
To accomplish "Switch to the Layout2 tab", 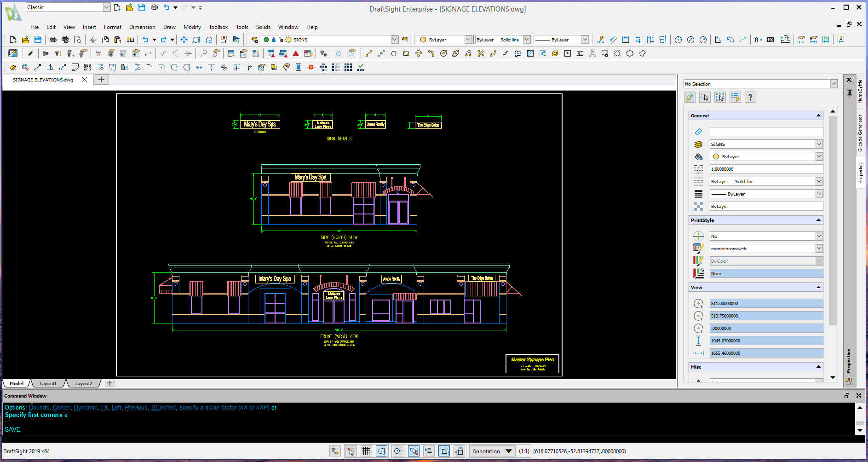I will pos(84,383).
